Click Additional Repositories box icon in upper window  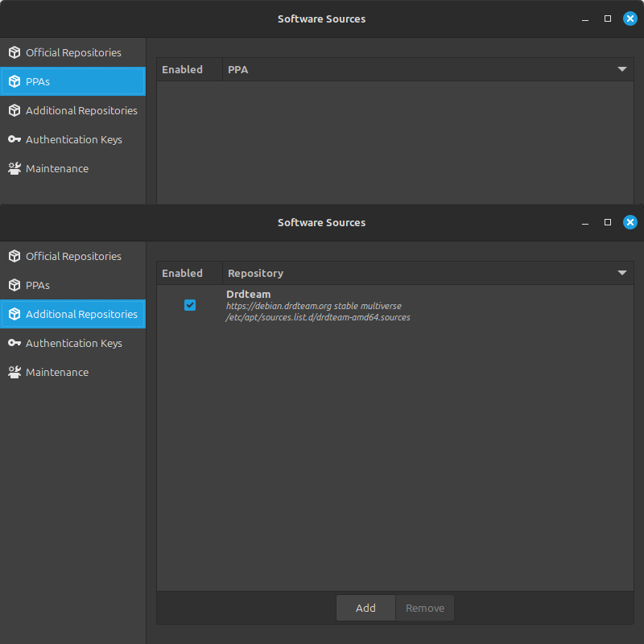pos(14,110)
